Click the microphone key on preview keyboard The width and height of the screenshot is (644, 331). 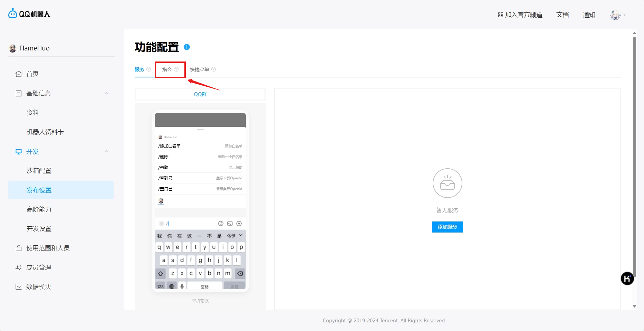pos(182,286)
